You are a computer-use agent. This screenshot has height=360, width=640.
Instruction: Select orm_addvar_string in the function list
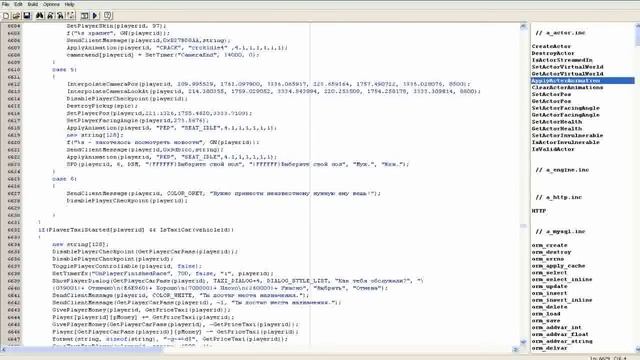pos(562,341)
